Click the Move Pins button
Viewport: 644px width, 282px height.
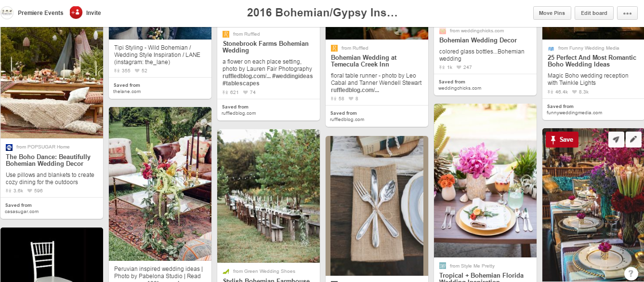(552, 13)
